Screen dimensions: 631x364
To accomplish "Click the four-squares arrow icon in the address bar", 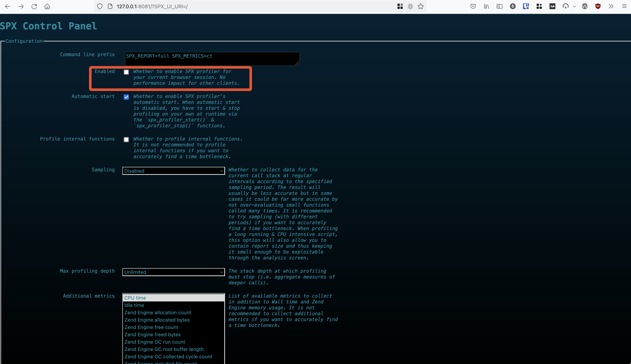I will coord(400,6).
